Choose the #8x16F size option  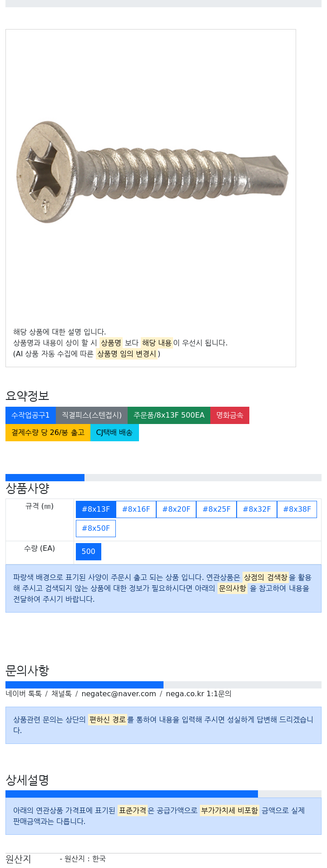coord(136,509)
